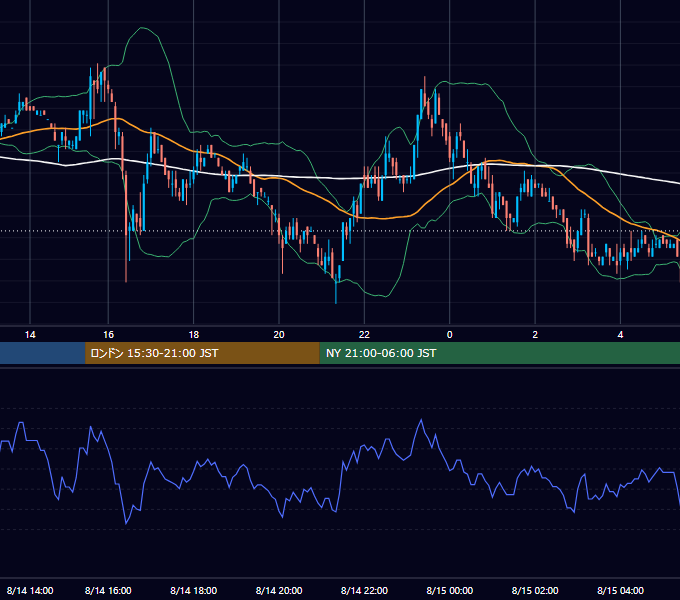Click the 8/14 14:00 date label

coord(30,590)
